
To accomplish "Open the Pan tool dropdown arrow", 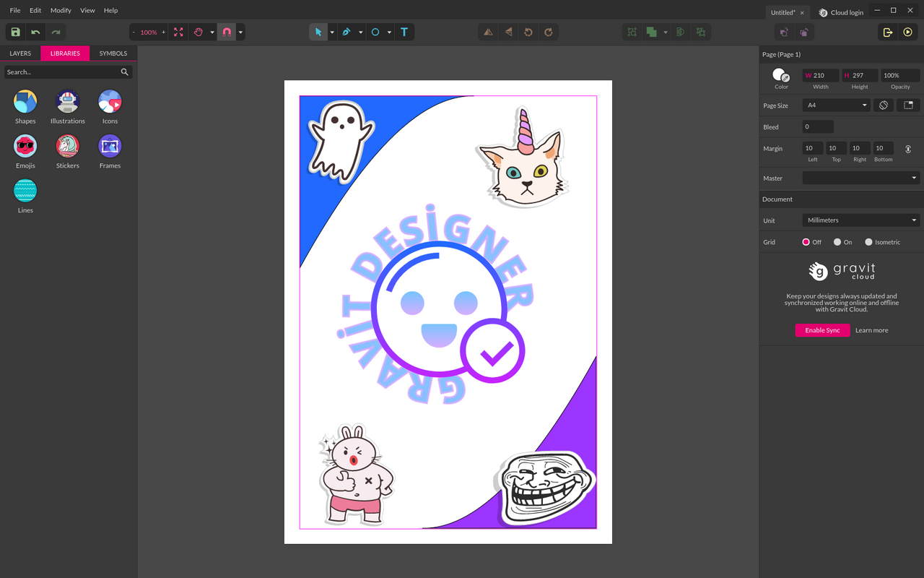I will pyautogui.click(x=212, y=33).
